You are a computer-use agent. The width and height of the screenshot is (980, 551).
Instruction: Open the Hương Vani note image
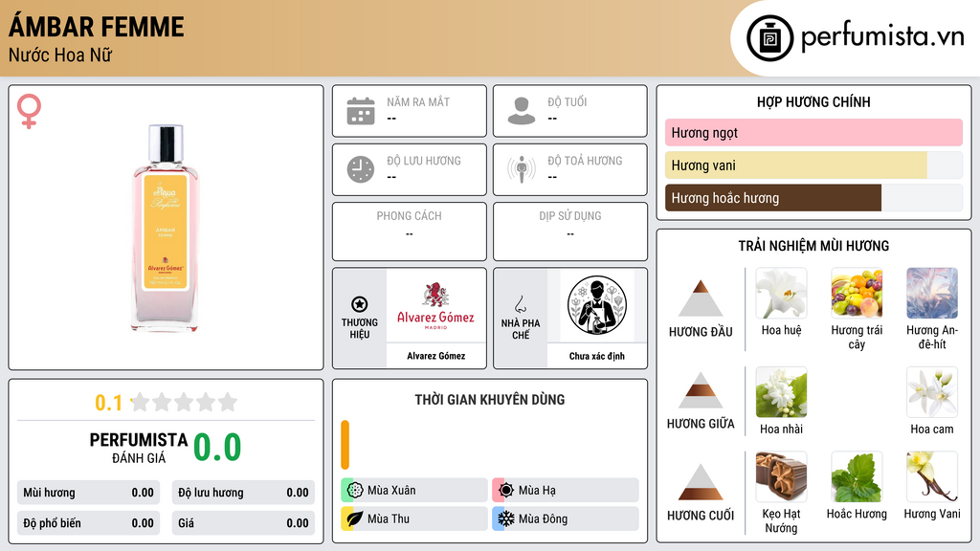932,477
